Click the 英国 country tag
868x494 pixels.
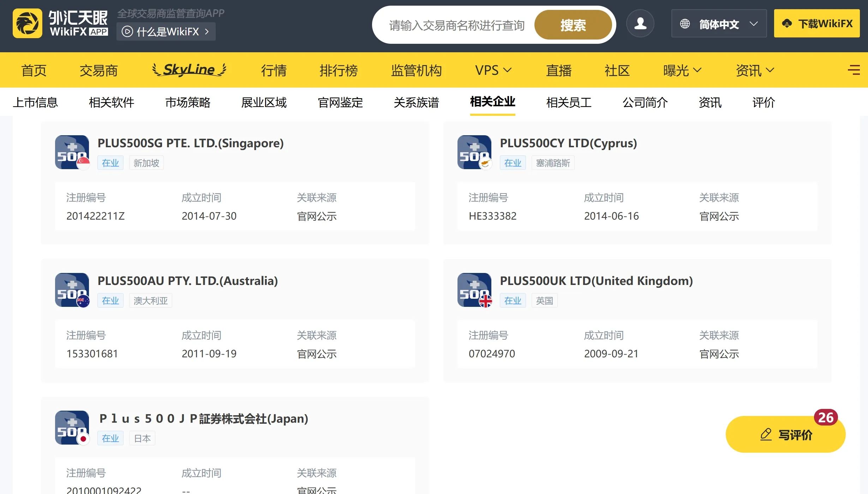545,300
